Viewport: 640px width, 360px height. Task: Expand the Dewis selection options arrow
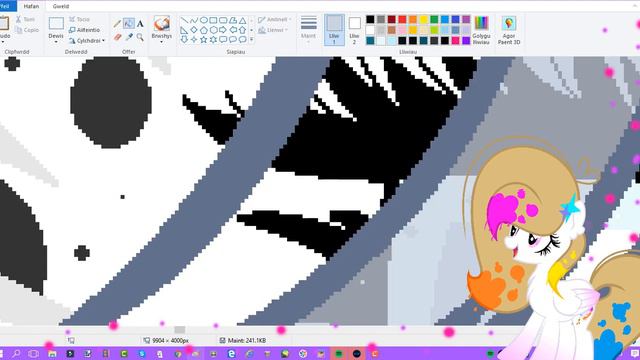click(x=56, y=42)
